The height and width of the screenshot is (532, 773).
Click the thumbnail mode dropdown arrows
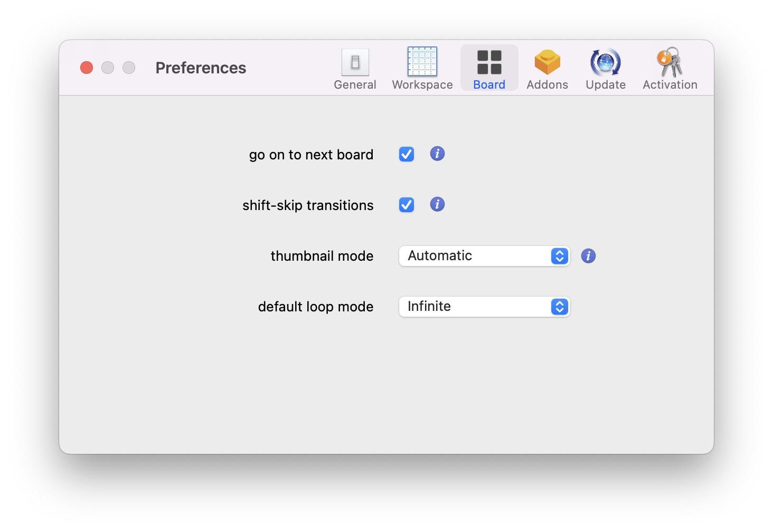coord(559,256)
